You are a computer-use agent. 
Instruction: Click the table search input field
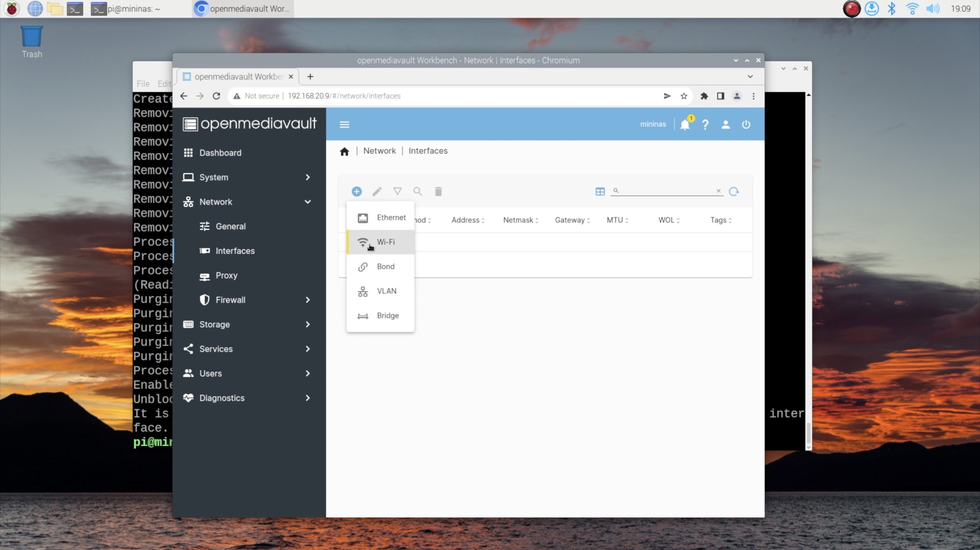coord(666,191)
